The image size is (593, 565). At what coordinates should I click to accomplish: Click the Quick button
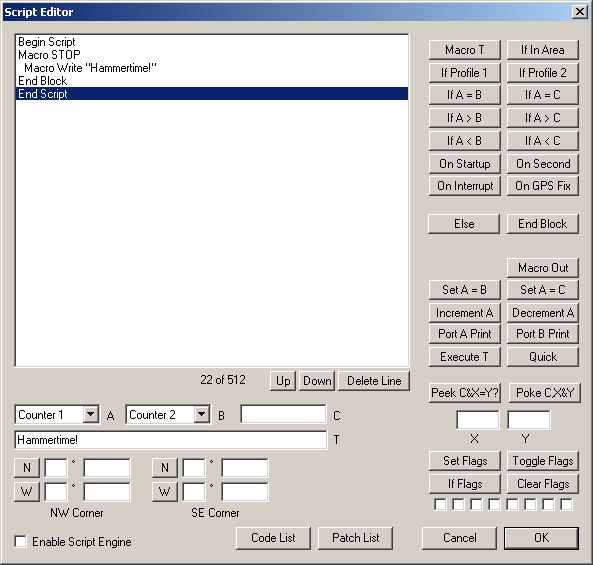tap(543, 357)
